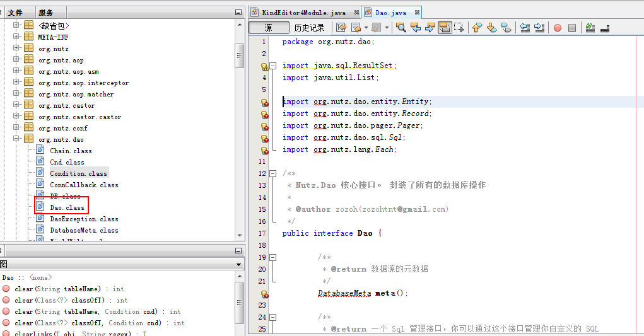The height and width of the screenshot is (336, 644).
Task: Click hint bulb on line 3 gutter
Action: point(264,66)
